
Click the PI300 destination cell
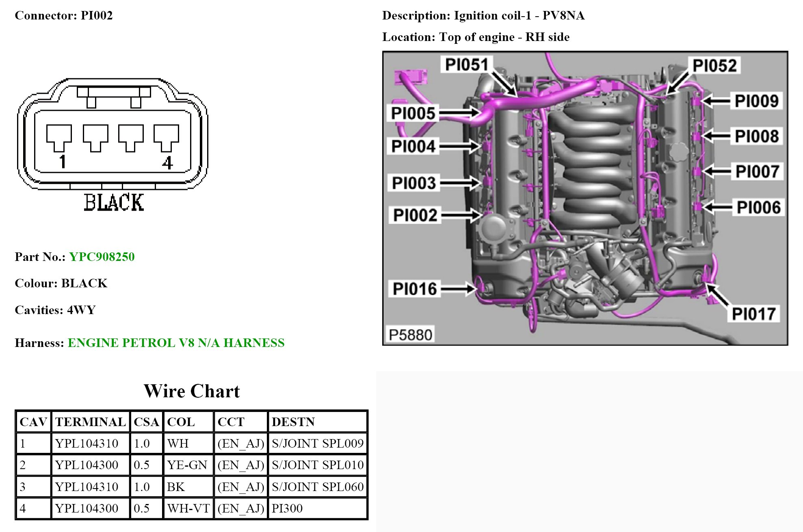[x=287, y=508]
